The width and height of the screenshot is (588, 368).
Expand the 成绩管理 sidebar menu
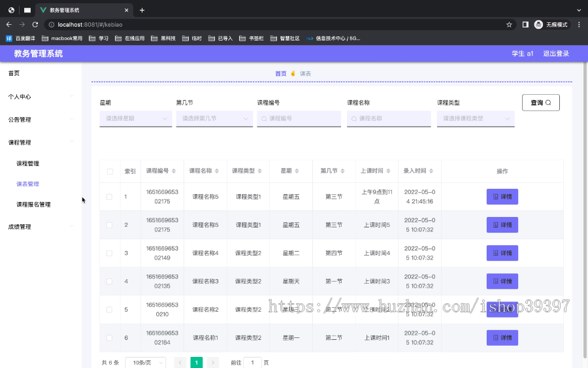click(41, 227)
